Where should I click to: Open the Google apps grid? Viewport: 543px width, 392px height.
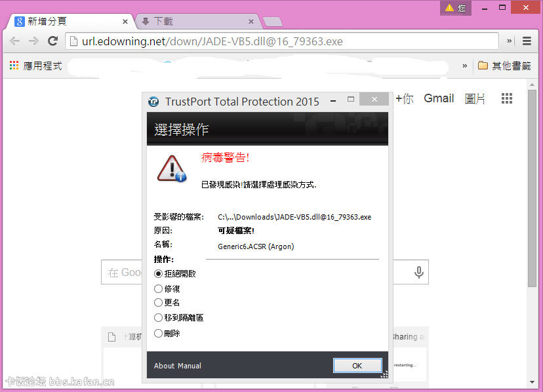507,99
